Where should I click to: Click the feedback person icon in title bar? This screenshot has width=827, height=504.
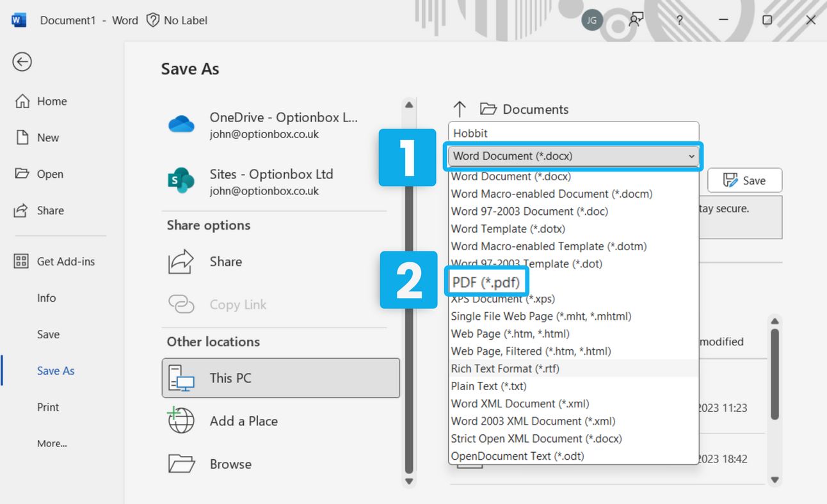coord(636,20)
